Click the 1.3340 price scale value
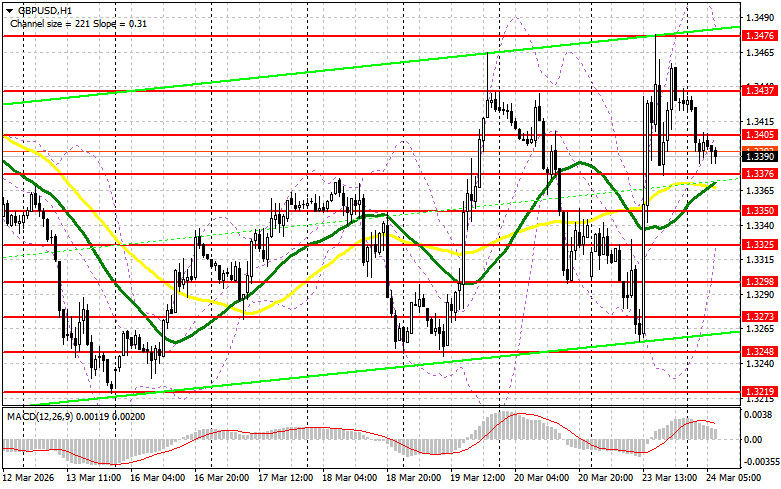Viewport: 781px width, 489px height. click(760, 225)
